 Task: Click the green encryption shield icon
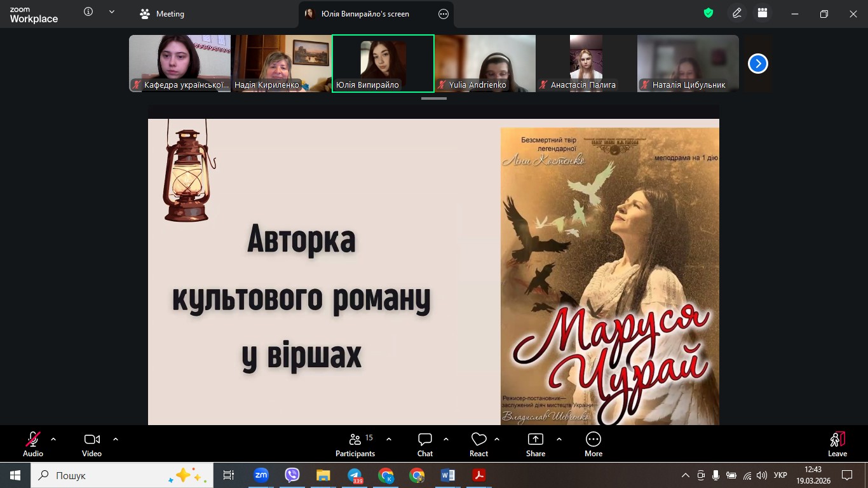pos(709,13)
